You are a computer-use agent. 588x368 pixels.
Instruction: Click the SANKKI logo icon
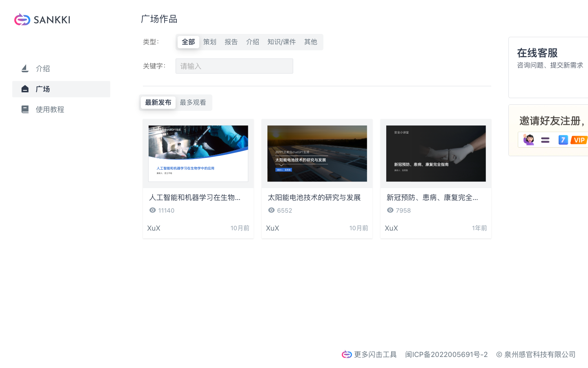(22, 19)
